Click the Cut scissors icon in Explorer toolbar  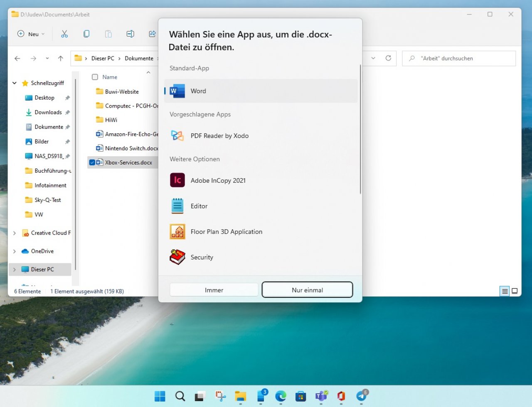[64, 34]
